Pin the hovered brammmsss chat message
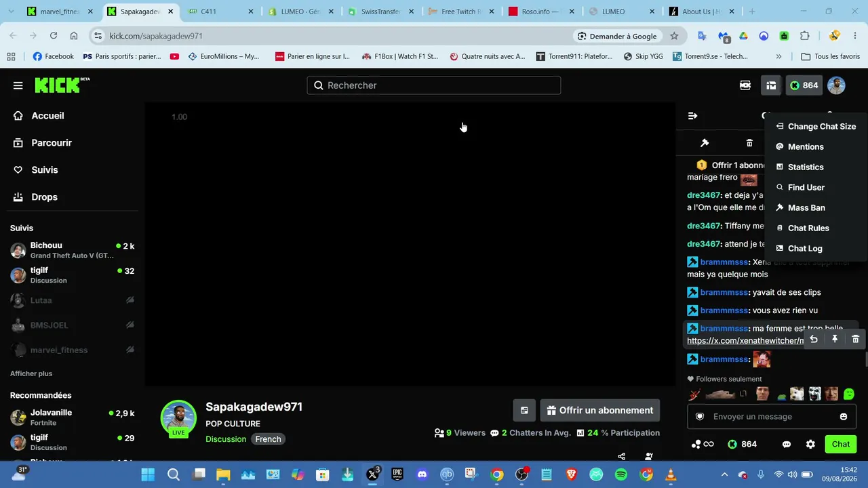The height and width of the screenshot is (488, 868). pos(835,339)
